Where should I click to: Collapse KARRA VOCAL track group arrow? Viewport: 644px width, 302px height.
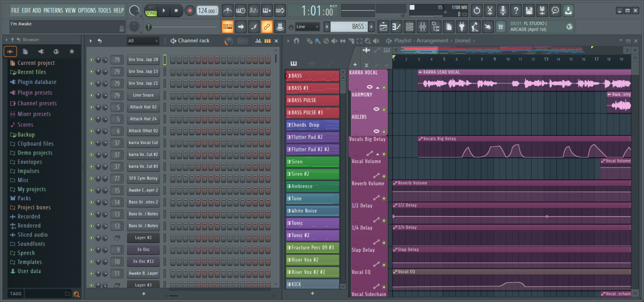click(377, 88)
